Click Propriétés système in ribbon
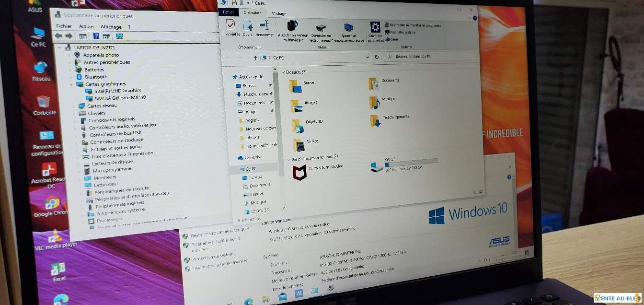 point(400,32)
